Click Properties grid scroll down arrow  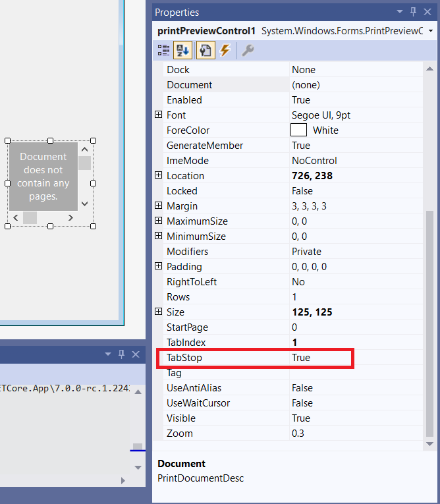429,444
